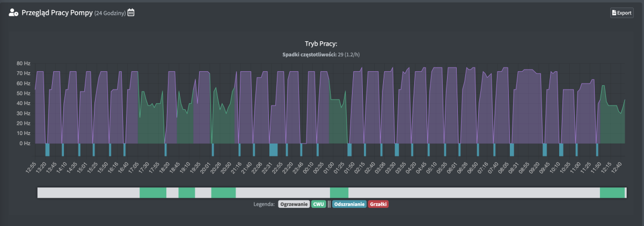
Task: Click the 80 Hz y-axis label
Action: [x=23, y=63]
